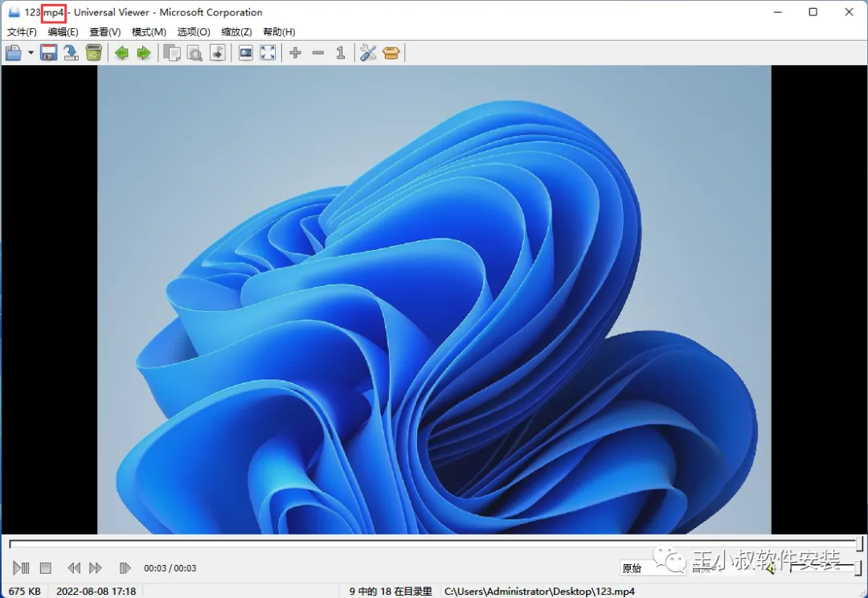868x598 pixels.
Task: Click the file path C:\Users\Administrator\Desktop\123.mp4
Action: pyautogui.click(x=539, y=592)
